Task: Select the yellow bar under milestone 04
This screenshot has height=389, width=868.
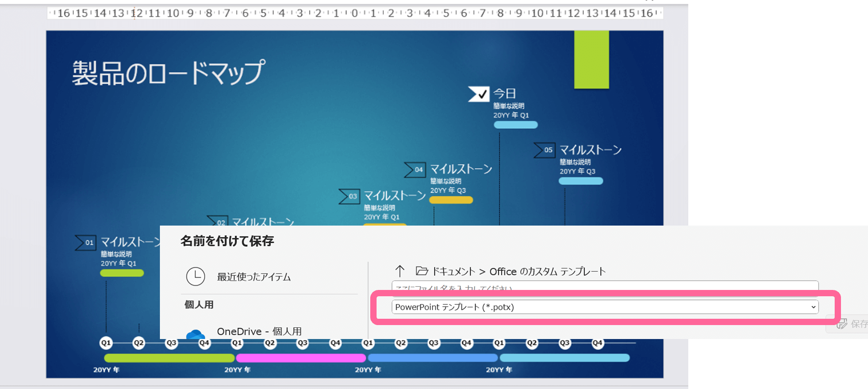Action: pyautogui.click(x=451, y=200)
